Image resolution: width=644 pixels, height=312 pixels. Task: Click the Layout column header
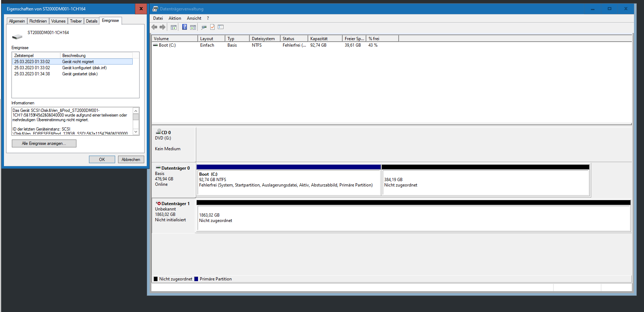(x=211, y=39)
